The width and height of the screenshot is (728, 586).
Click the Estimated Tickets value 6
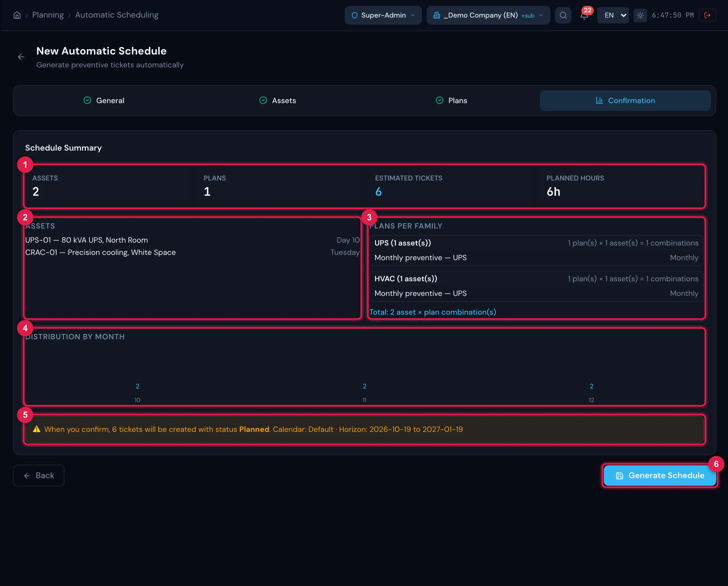[x=379, y=192]
